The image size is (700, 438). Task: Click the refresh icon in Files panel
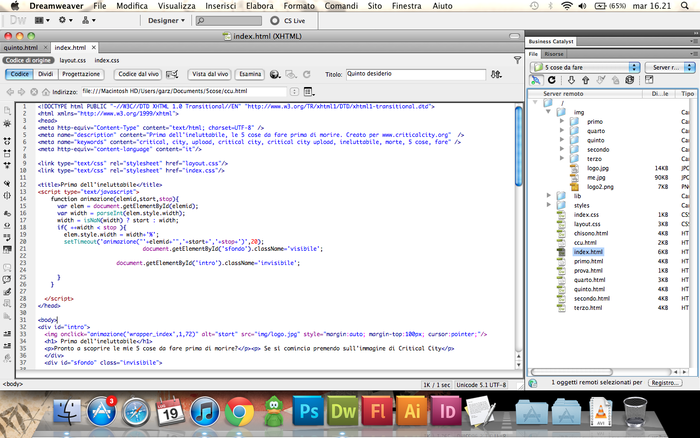click(x=552, y=80)
